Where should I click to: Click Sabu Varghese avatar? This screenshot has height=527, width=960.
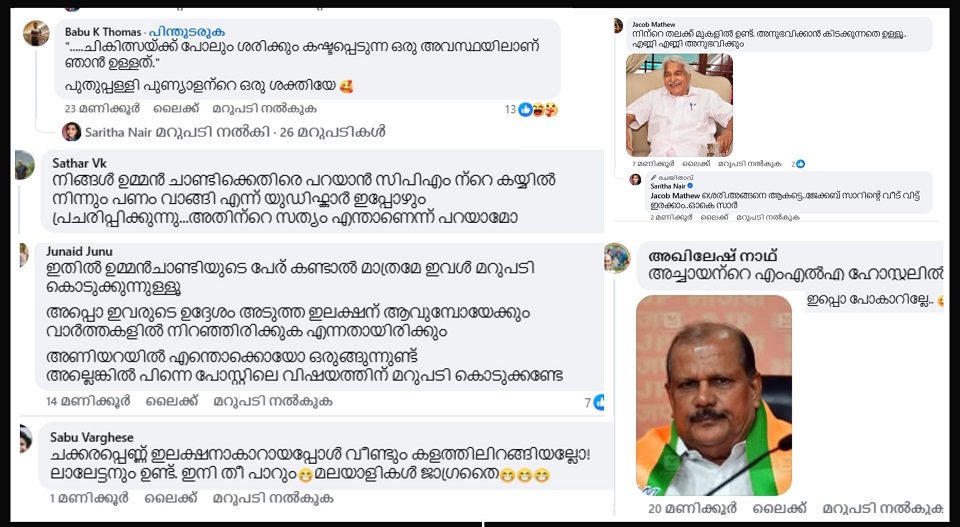26,439
